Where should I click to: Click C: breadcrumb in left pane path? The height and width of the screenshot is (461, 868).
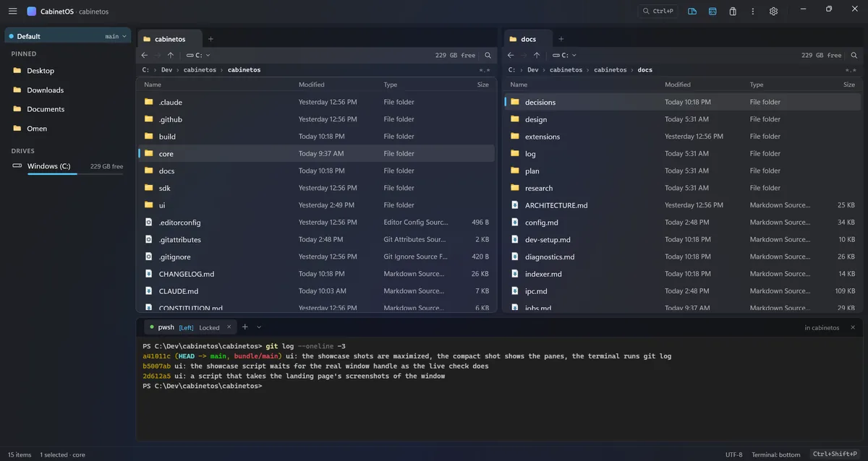click(x=145, y=70)
